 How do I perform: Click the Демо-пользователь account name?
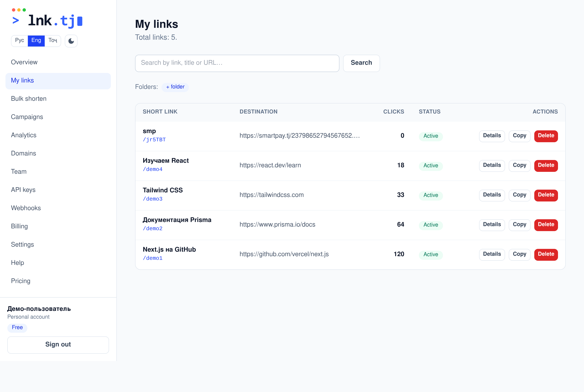tap(39, 309)
